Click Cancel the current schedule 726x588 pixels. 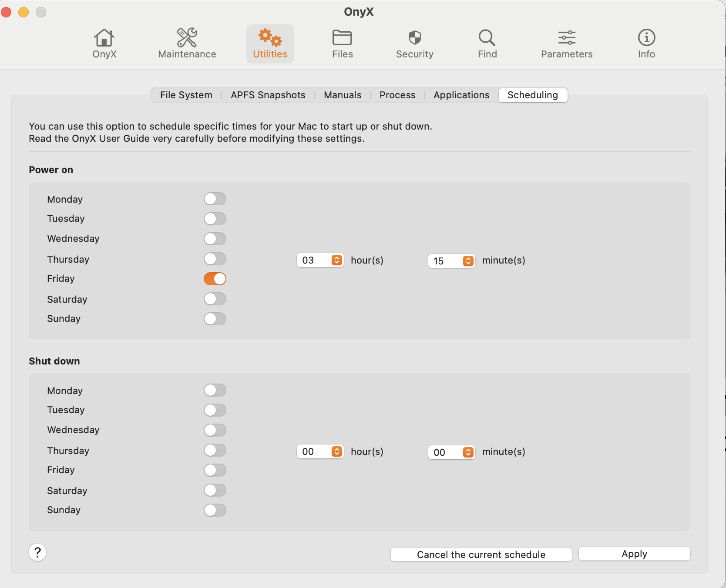[x=481, y=555]
